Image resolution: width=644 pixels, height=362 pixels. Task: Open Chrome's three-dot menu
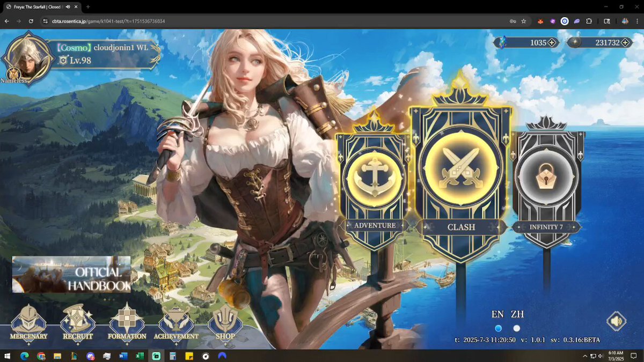[638, 21]
